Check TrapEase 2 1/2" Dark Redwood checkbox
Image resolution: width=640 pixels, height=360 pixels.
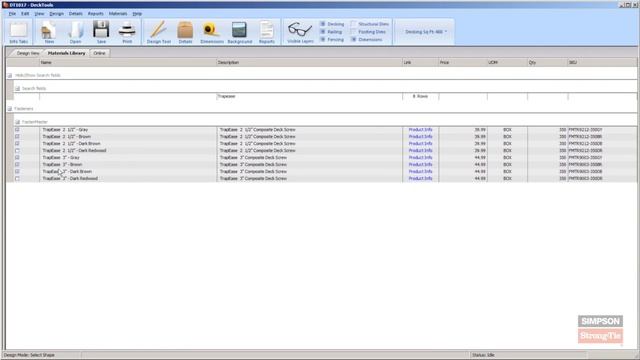(17, 151)
